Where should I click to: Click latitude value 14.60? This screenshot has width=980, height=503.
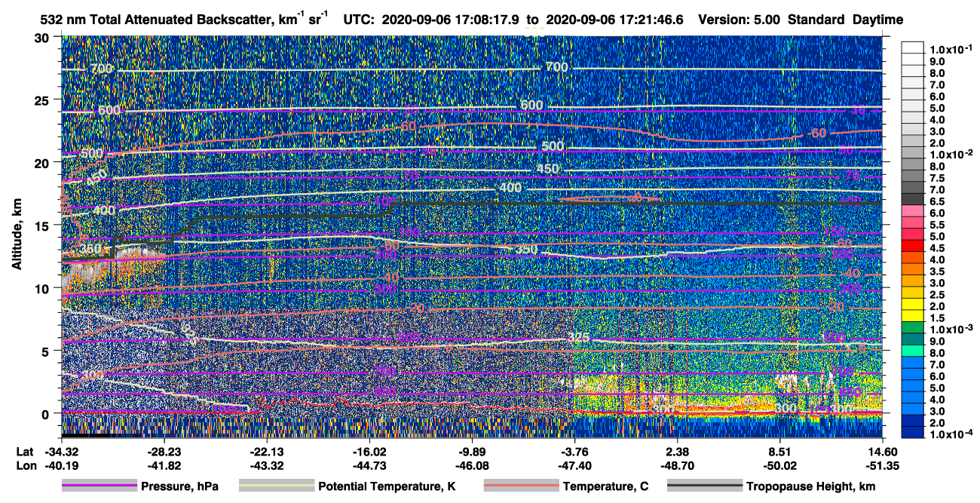pos(882,452)
